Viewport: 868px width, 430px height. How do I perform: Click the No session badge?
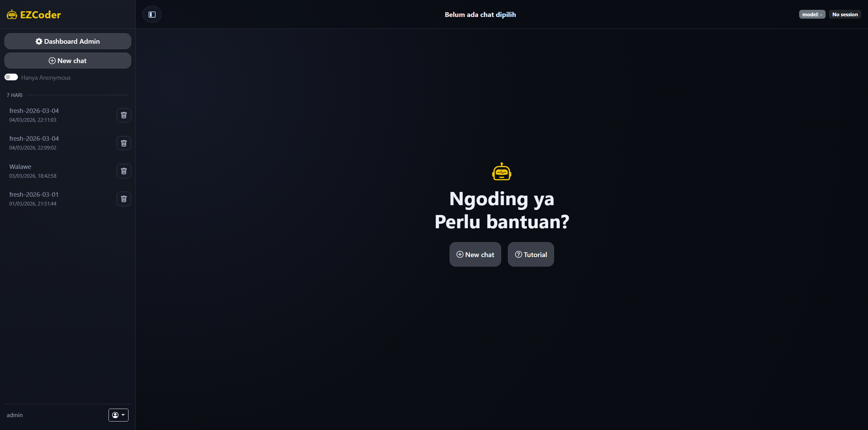point(845,15)
